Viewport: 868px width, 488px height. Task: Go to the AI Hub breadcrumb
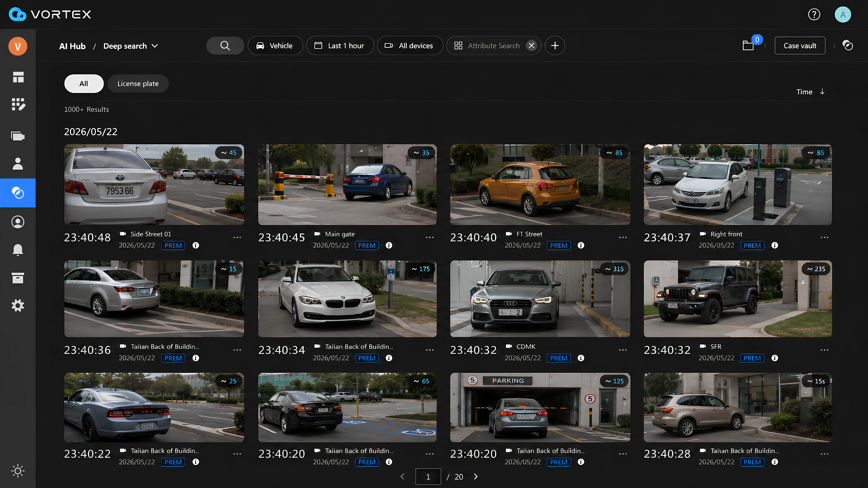click(x=72, y=46)
